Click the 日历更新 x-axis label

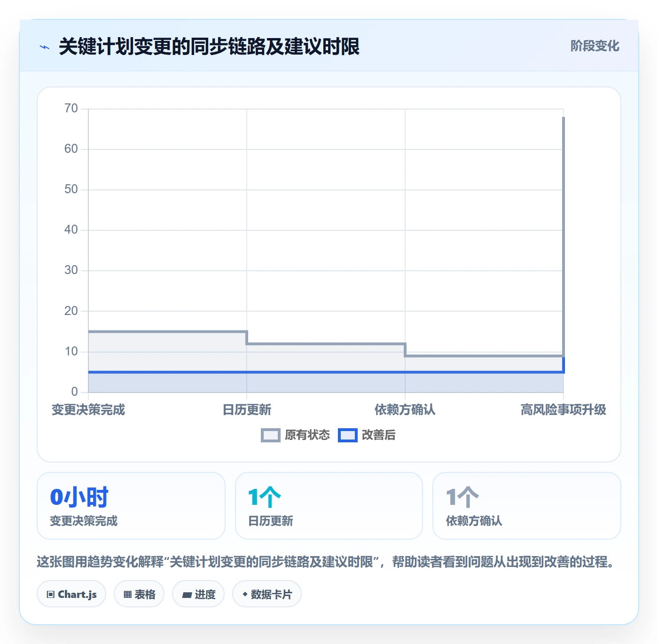point(247,410)
